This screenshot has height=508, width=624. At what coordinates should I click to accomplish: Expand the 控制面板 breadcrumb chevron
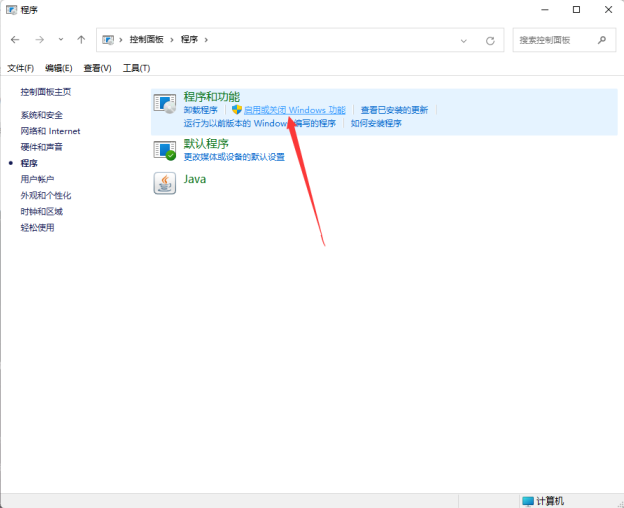174,41
